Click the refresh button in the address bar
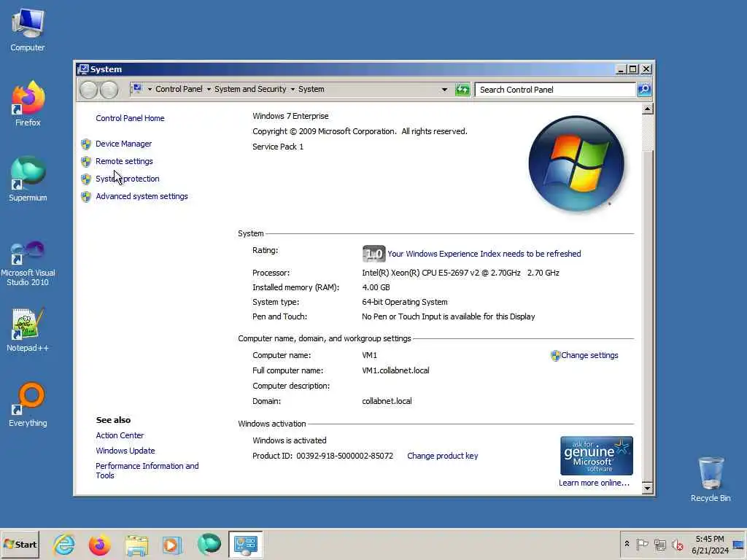This screenshot has height=560, width=747. 462,90
